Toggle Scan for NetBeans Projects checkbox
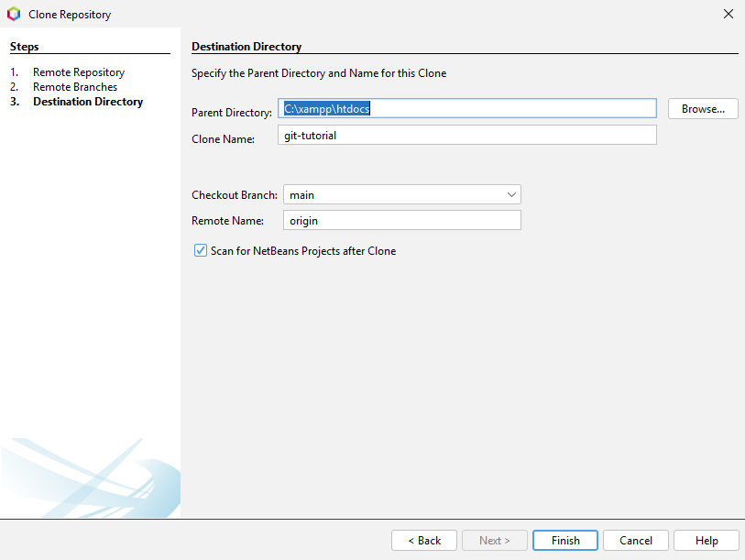The height and width of the screenshot is (560, 745). point(201,250)
